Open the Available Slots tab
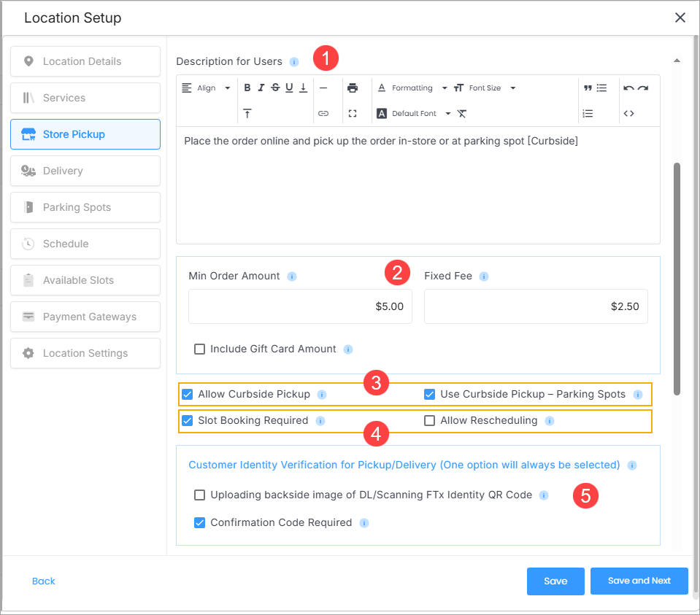This screenshot has width=700, height=615. pos(85,280)
